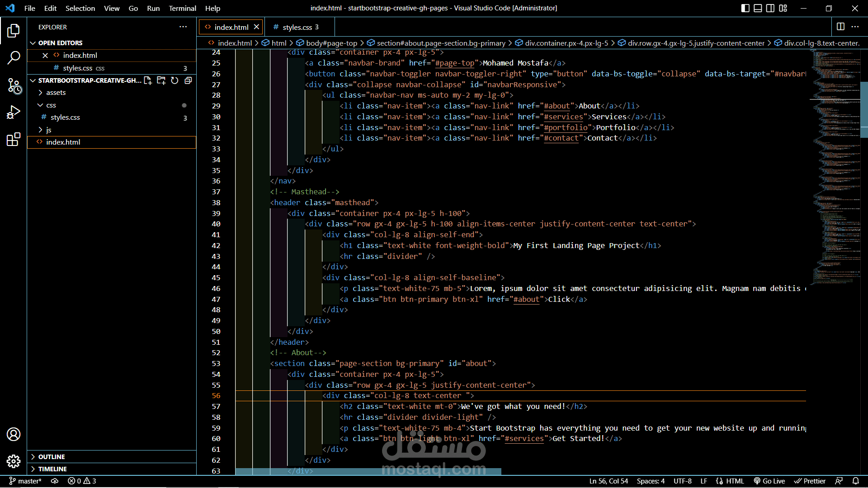Toggle the bottom panel layout icon

point(758,8)
